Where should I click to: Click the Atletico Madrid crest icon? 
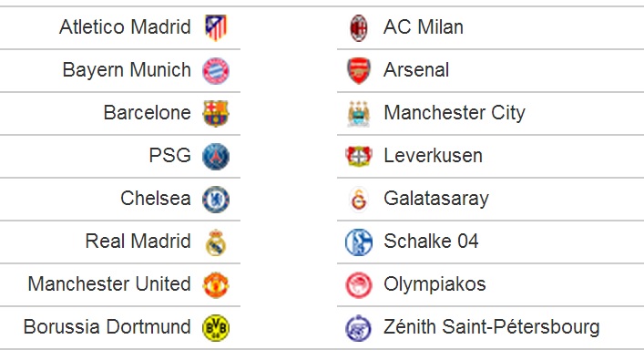pyautogui.click(x=216, y=27)
